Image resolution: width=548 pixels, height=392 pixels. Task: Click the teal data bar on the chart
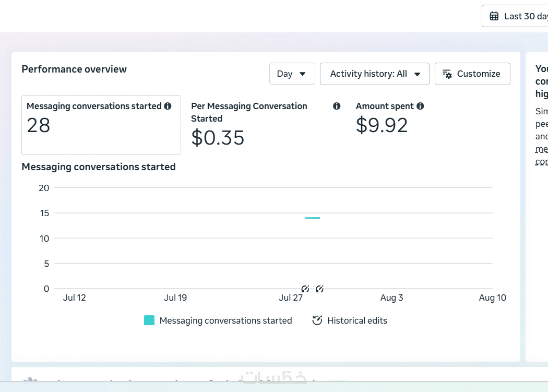pos(313,218)
